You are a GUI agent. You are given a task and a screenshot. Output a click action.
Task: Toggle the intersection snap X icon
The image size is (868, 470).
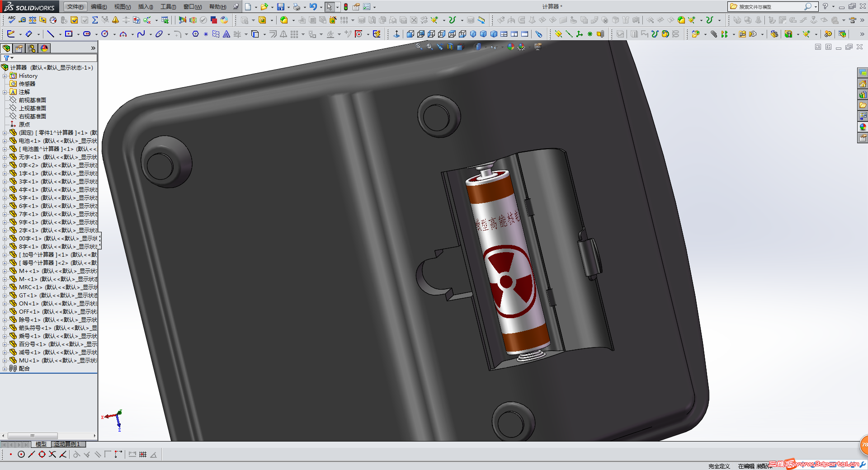tap(52, 455)
